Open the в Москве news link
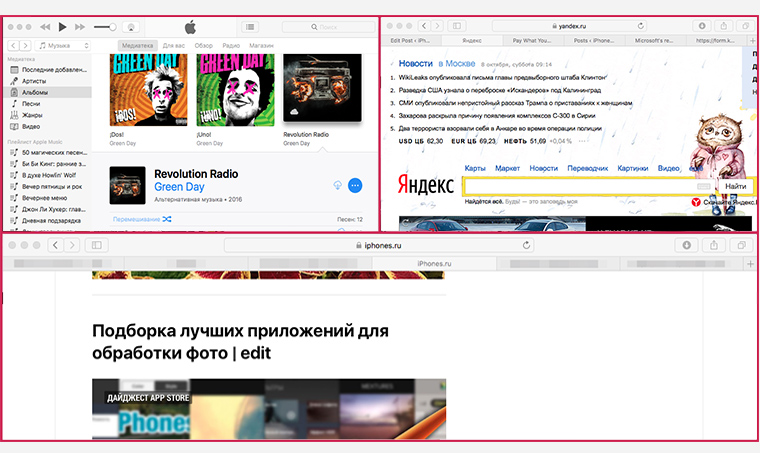760x453 pixels. pyautogui.click(x=457, y=63)
